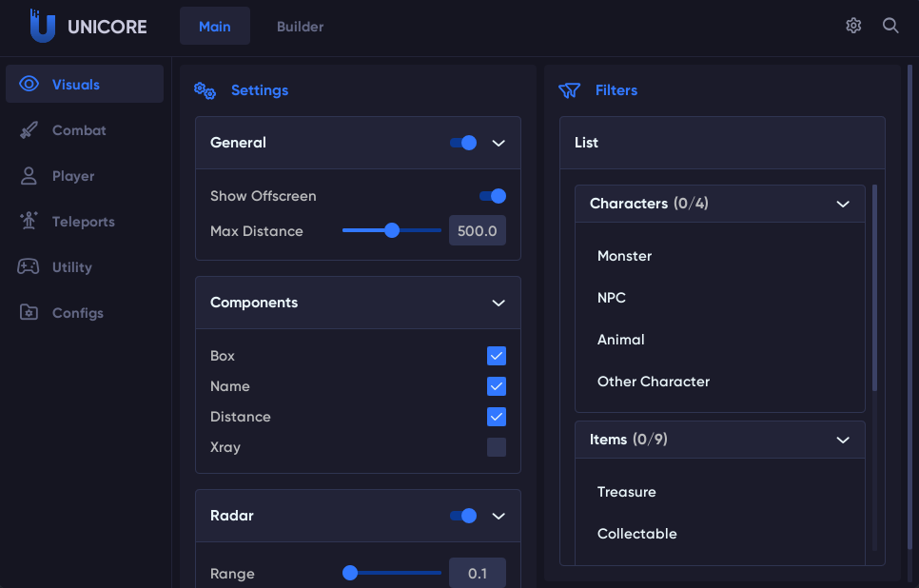Click the Player person icon in sidebar
Image resolution: width=919 pixels, height=588 pixels.
point(29,176)
